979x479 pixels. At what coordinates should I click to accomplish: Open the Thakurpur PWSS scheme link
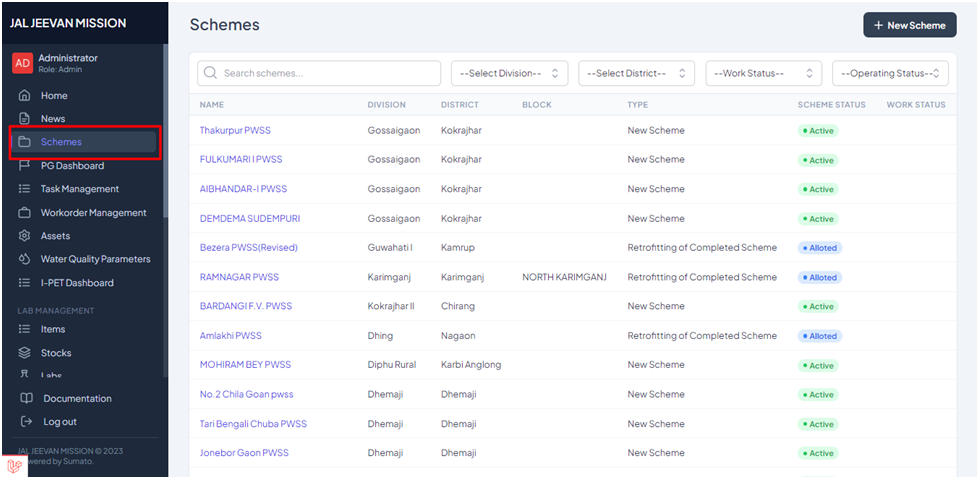tap(235, 131)
